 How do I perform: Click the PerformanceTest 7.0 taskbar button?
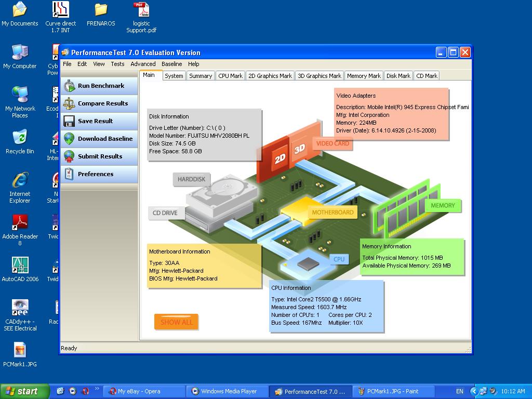(311, 391)
